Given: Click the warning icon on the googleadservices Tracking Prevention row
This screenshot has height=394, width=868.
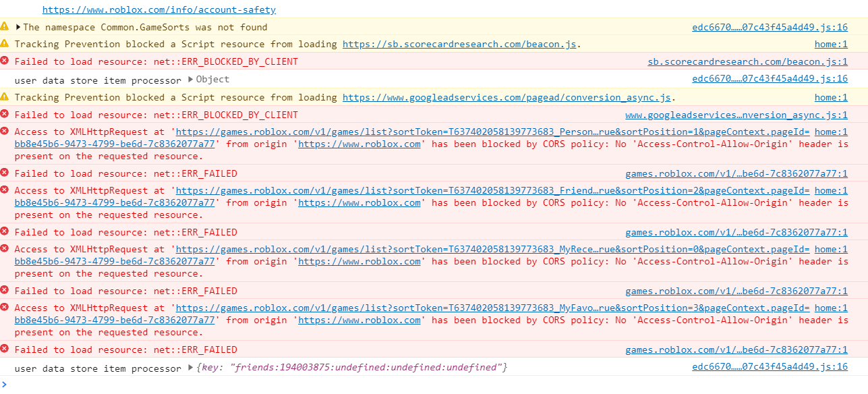Looking at the screenshot, I should [x=5, y=96].
